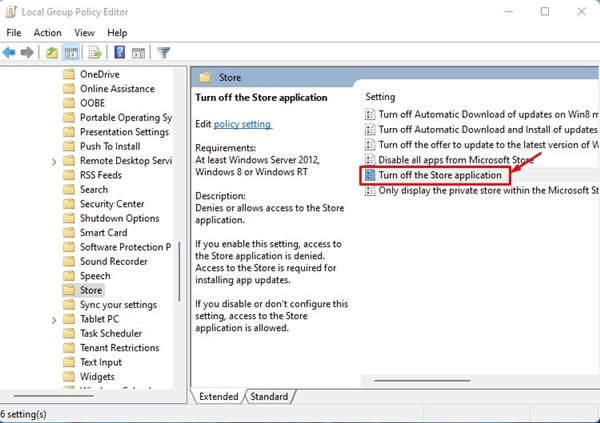This screenshot has height=423, width=600.
Task: Switch to the Extended tab
Action: (x=218, y=397)
